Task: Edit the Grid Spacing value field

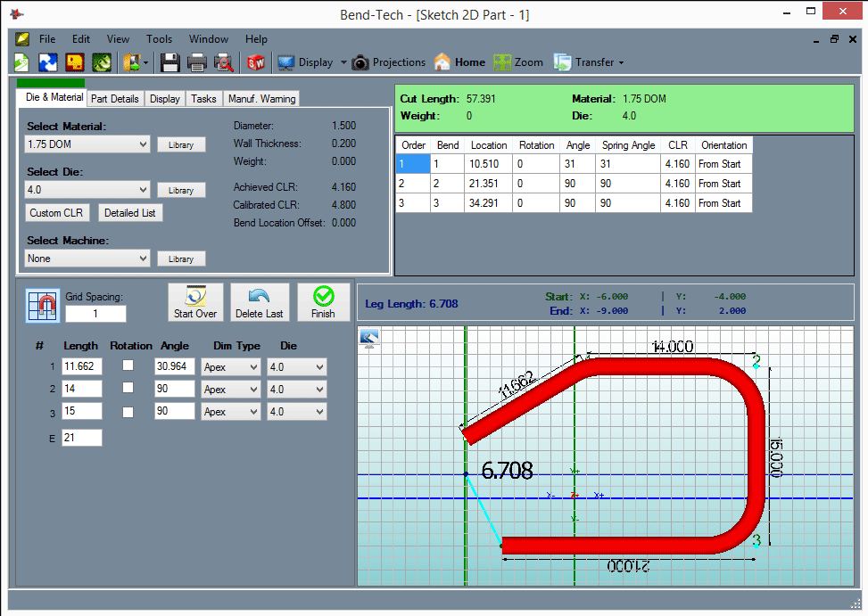Action: point(95,313)
